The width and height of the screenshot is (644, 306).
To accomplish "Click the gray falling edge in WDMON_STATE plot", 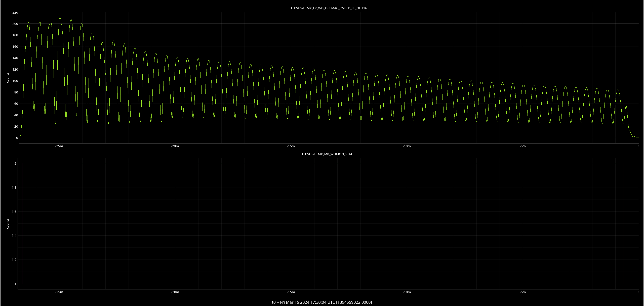I will pos(624,224).
